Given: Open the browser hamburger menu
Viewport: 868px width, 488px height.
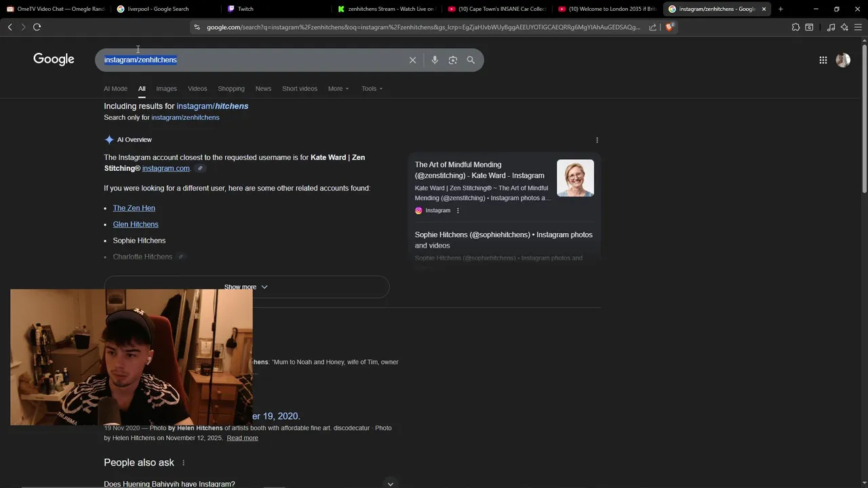Looking at the screenshot, I should pos(858,27).
